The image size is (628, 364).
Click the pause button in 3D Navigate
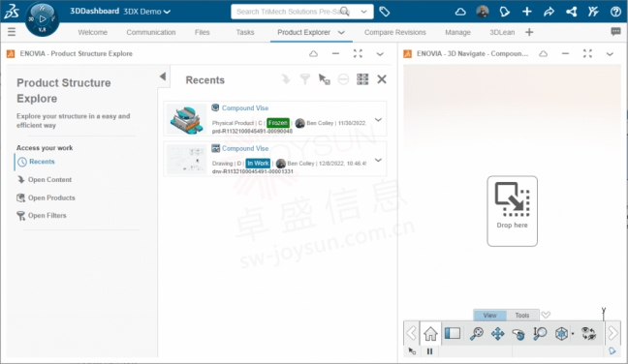click(x=429, y=351)
